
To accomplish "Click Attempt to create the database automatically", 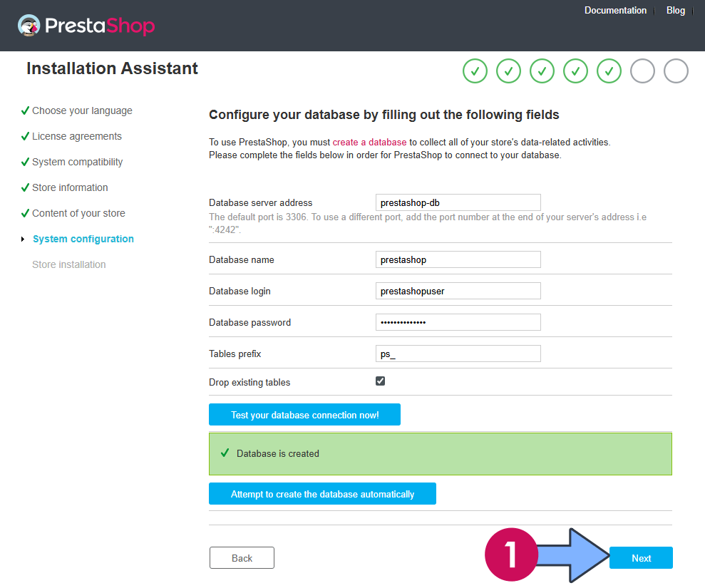I will tap(322, 494).
